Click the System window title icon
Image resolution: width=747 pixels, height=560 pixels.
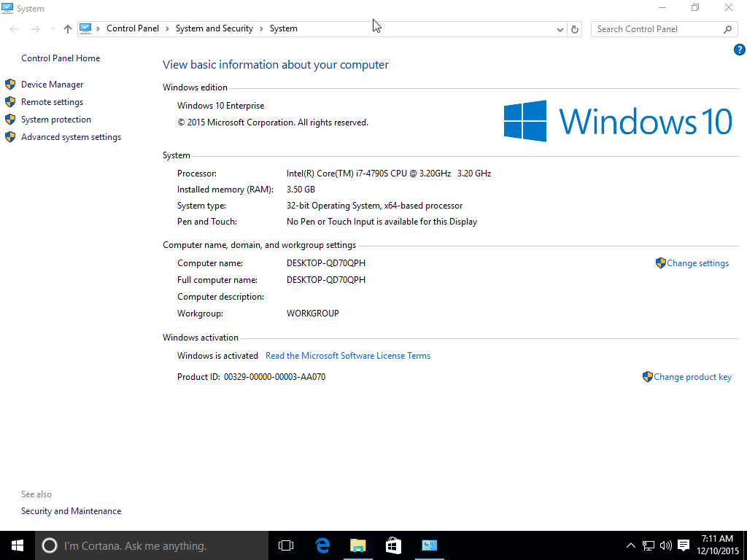[x=7, y=8]
